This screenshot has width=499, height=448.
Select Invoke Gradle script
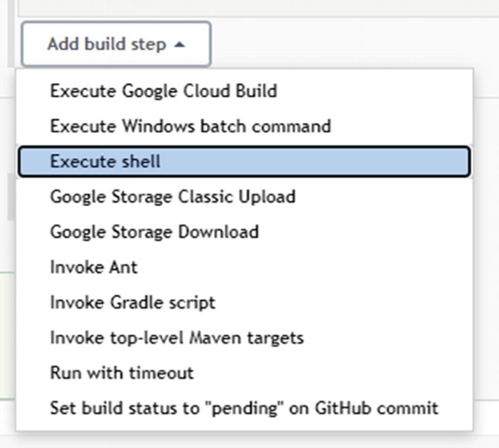pyautogui.click(x=132, y=302)
